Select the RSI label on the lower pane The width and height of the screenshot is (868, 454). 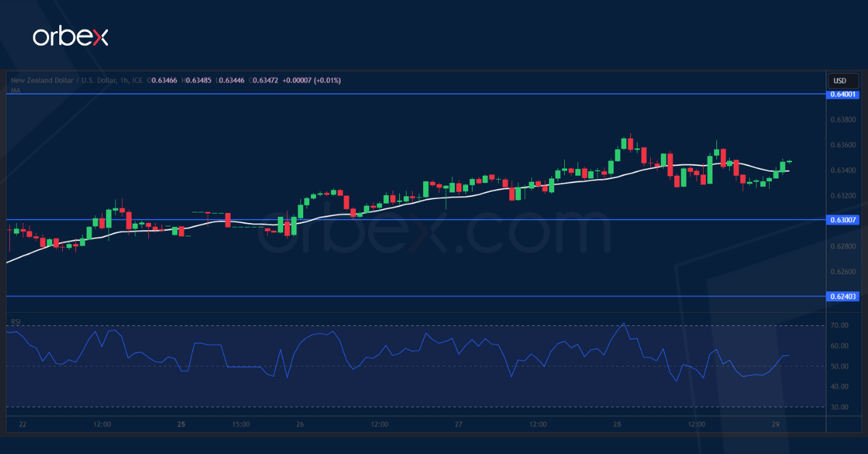(x=15, y=324)
